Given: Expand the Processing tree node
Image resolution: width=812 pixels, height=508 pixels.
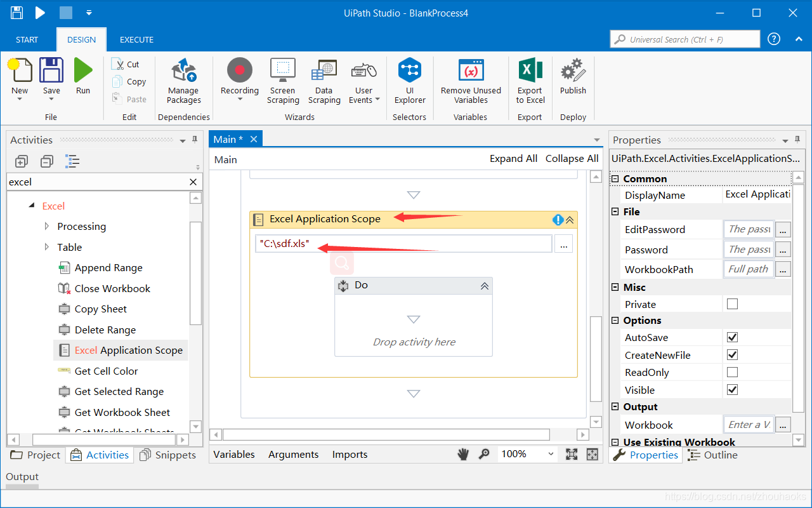Looking at the screenshot, I should click(x=47, y=226).
